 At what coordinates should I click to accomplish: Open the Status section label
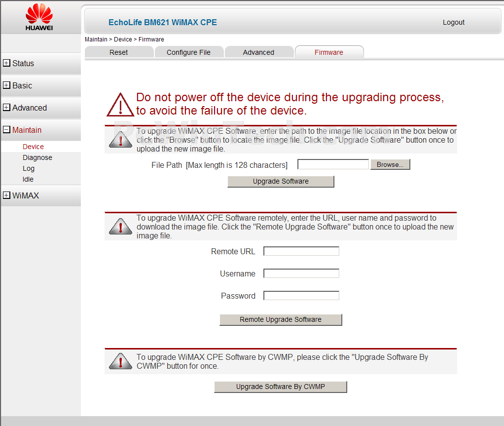coord(23,63)
